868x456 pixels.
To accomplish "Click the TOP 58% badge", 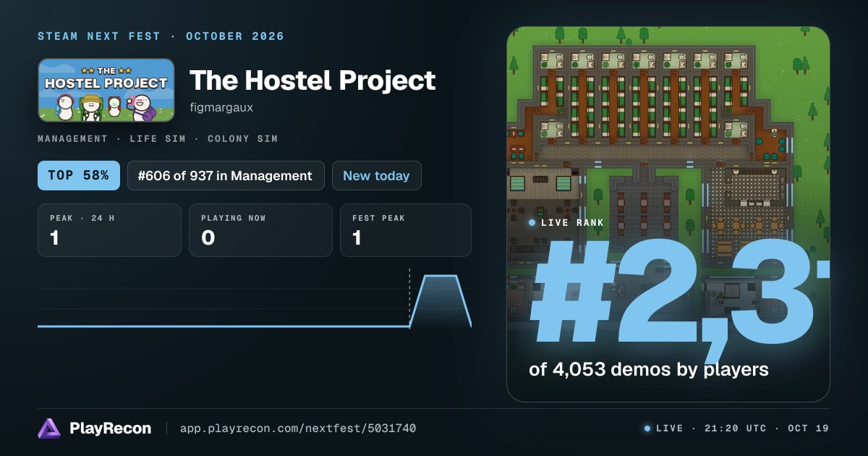I will 79,175.
